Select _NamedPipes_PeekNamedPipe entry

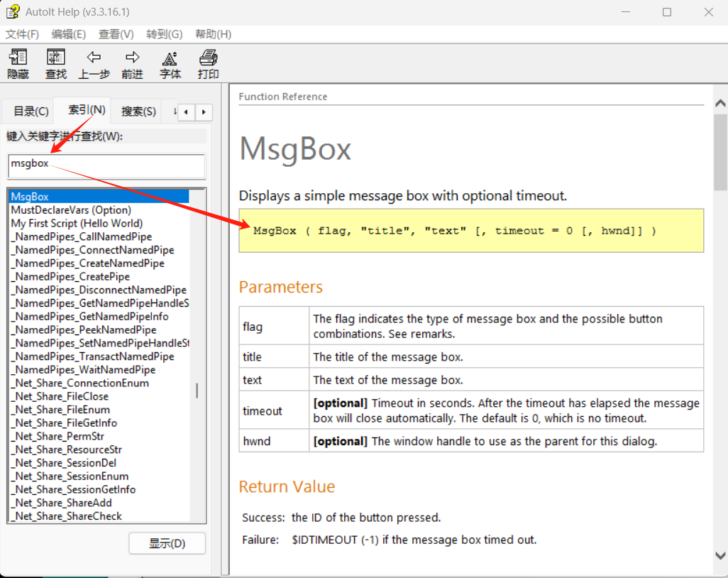[84, 330]
